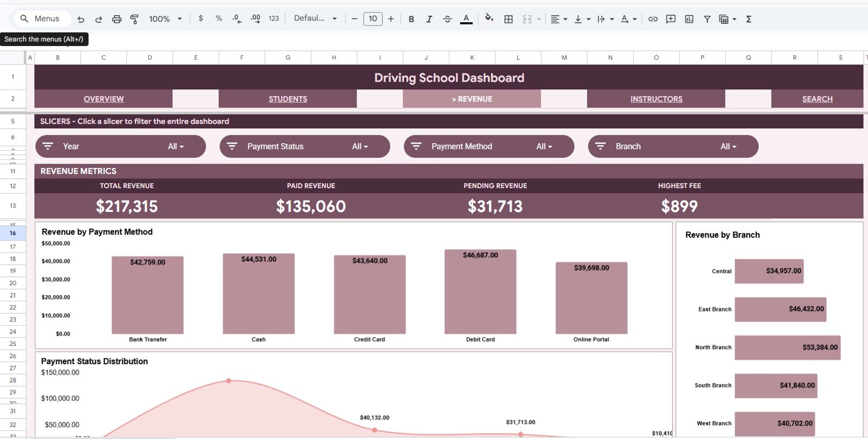
Task: Click the Print icon
Action: (117, 19)
